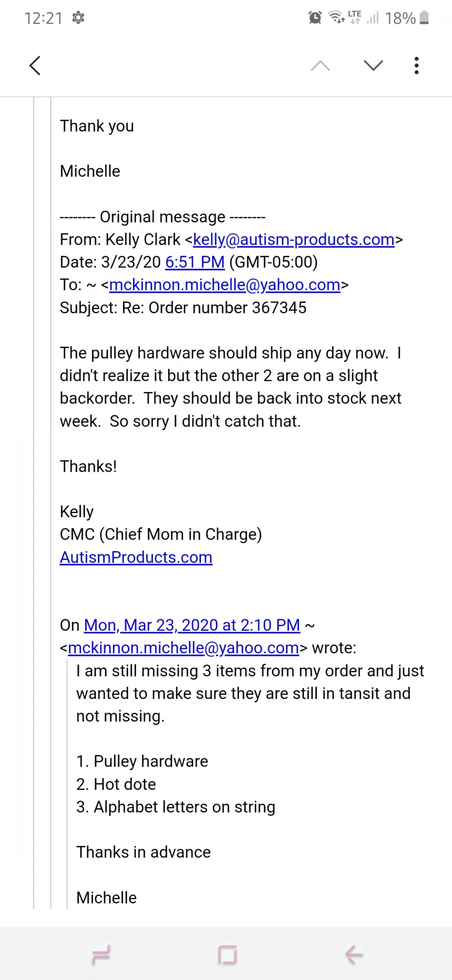Open the kelly@autism-products.com email link

coord(294,240)
